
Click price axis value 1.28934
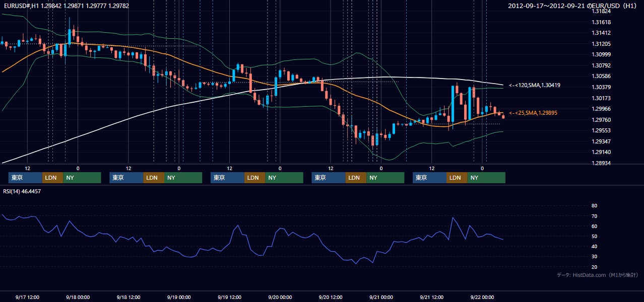pos(602,163)
